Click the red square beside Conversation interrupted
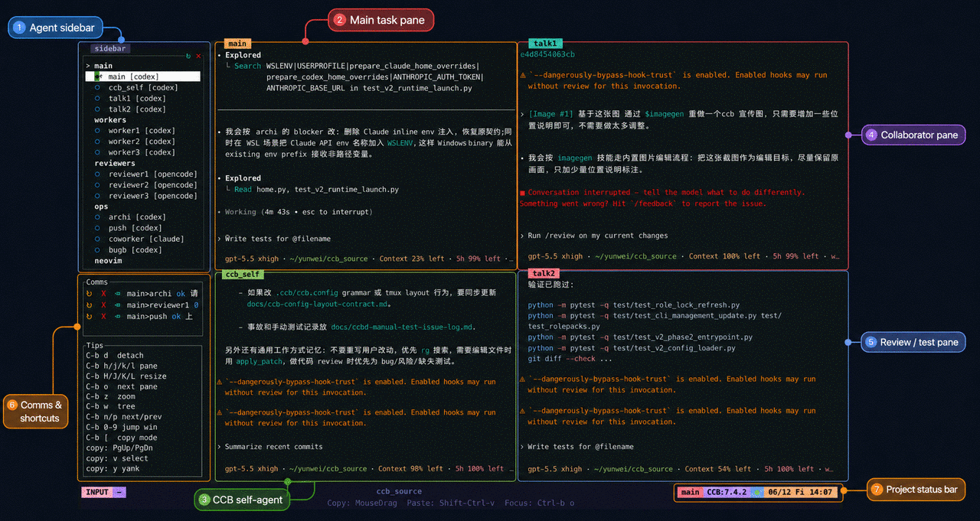Screen dimensions: 980x521 [x=523, y=193]
